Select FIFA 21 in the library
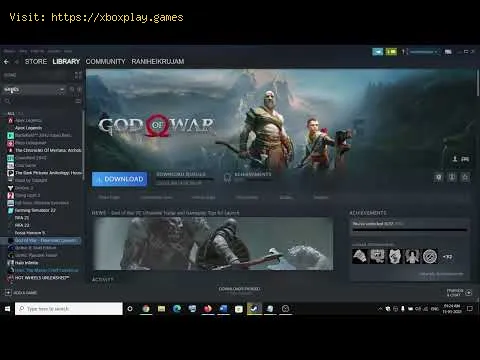The width and height of the screenshot is (480, 360). tap(22, 218)
